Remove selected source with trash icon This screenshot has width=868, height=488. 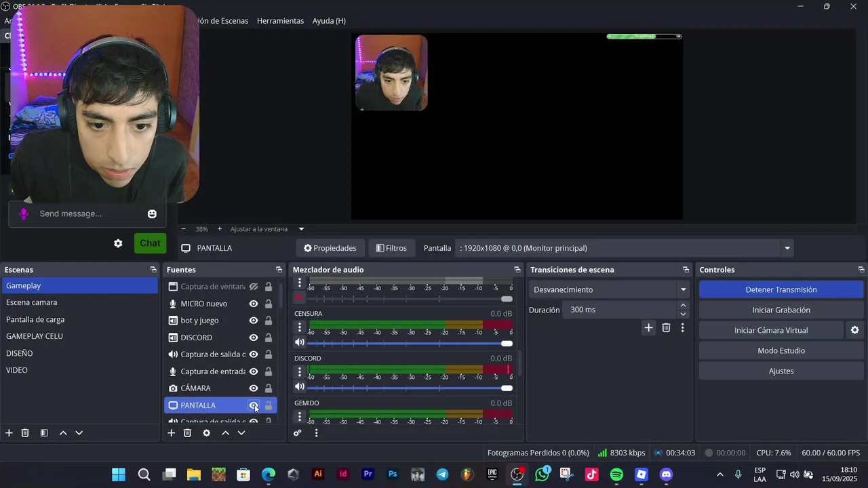coord(188,433)
